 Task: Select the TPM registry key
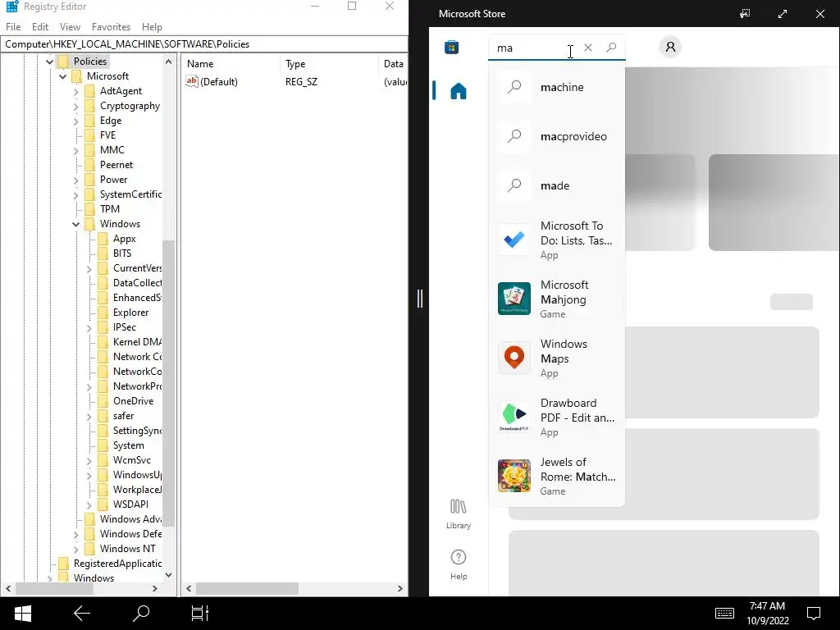tap(110, 209)
